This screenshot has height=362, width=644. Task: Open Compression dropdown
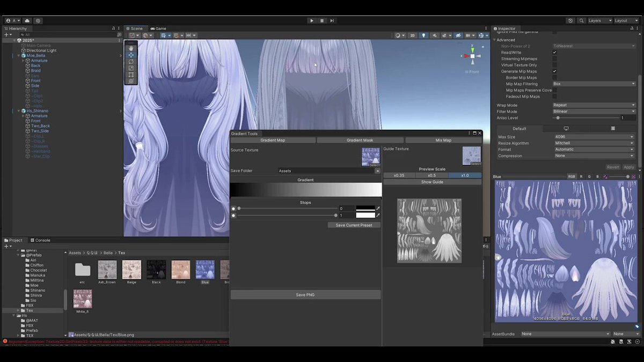pos(594,156)
